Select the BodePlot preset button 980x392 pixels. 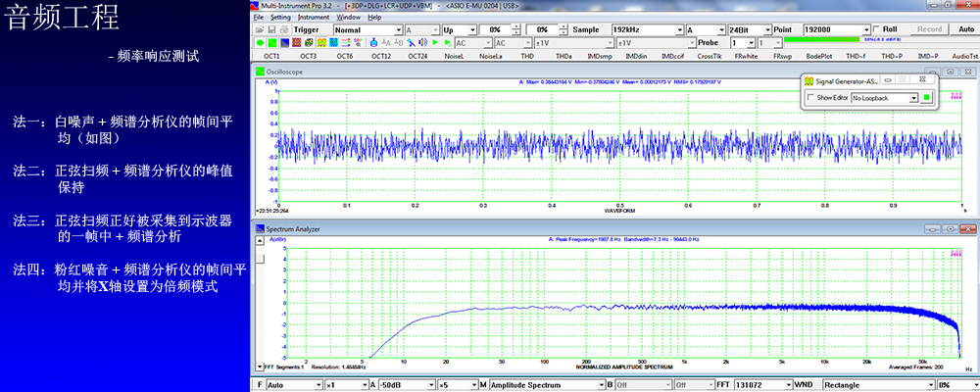(818, 56)
